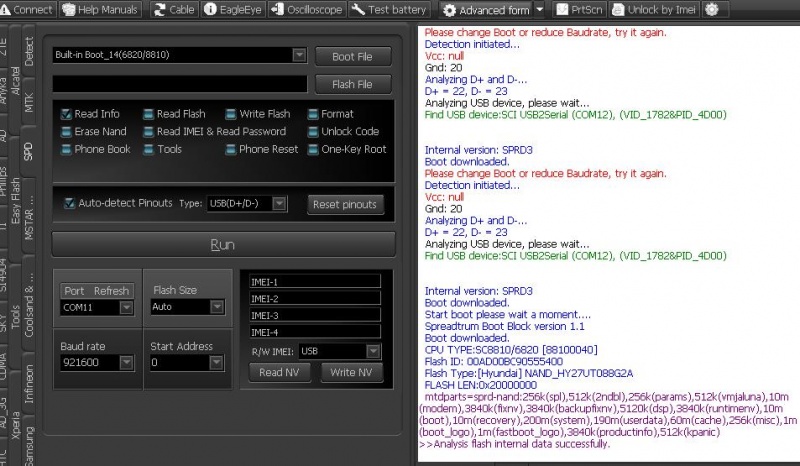Click the Connect toolbar icon
This screenshot has width=800, height=466.
(x=9, y=9)
